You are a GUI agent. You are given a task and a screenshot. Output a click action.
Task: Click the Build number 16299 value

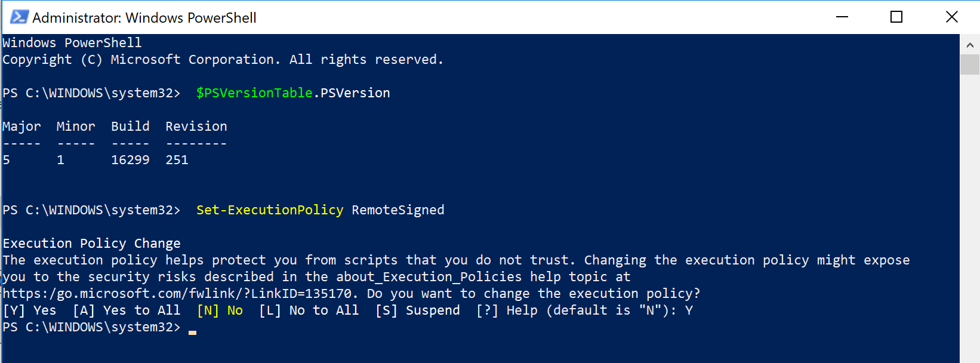click(130, 160)
